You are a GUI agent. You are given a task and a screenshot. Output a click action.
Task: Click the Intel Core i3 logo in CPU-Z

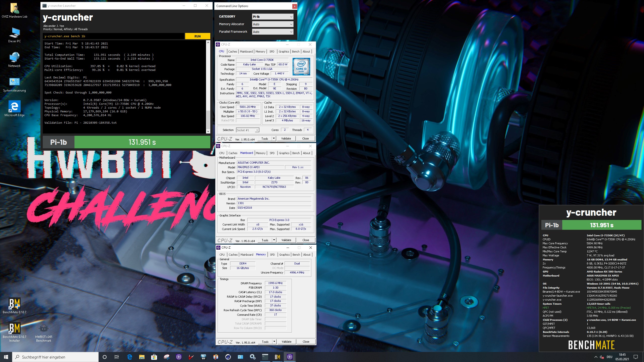pyautogui.click(x=301, y=67)
